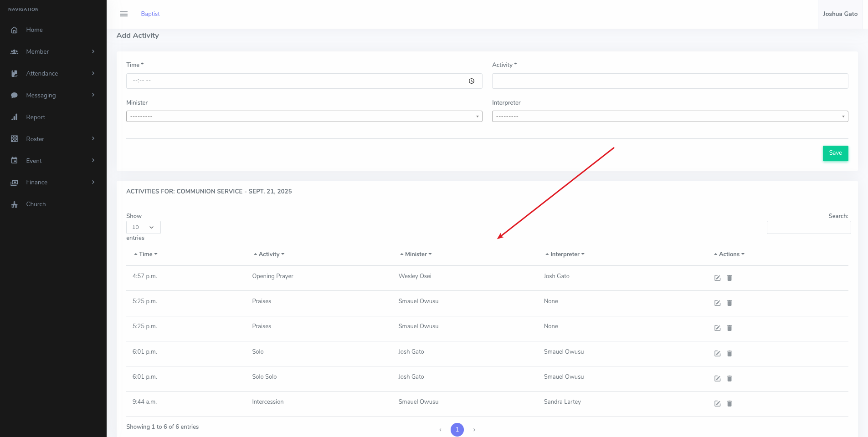Image resolution: width=868 pixels, height=437 pixels.
Task: Click the hamburger menu icon
Action: pyautogui.click(x=123, y=14)
